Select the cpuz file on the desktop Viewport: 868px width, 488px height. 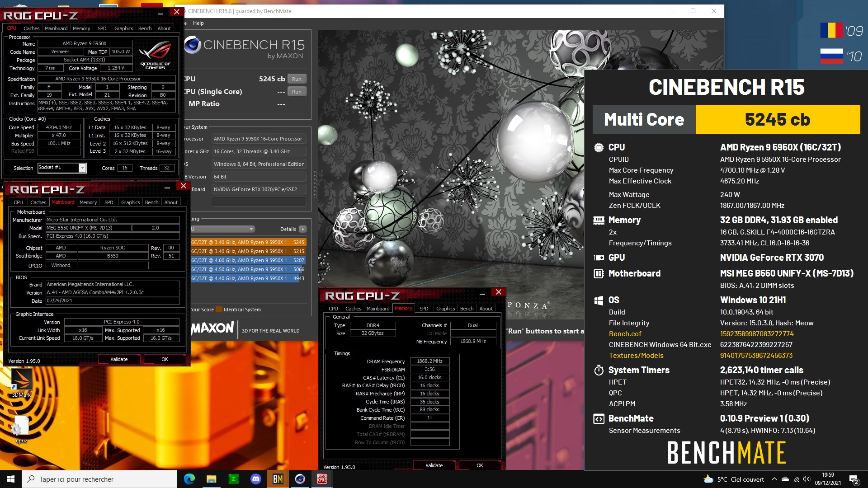tap(21, 429)
